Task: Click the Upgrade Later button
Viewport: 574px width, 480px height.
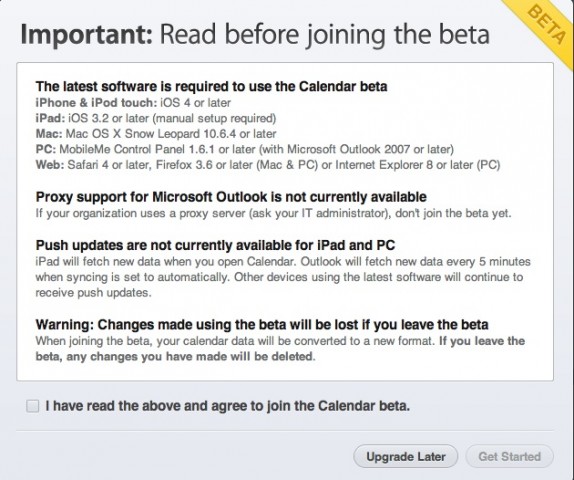Action: click(406, 457)
